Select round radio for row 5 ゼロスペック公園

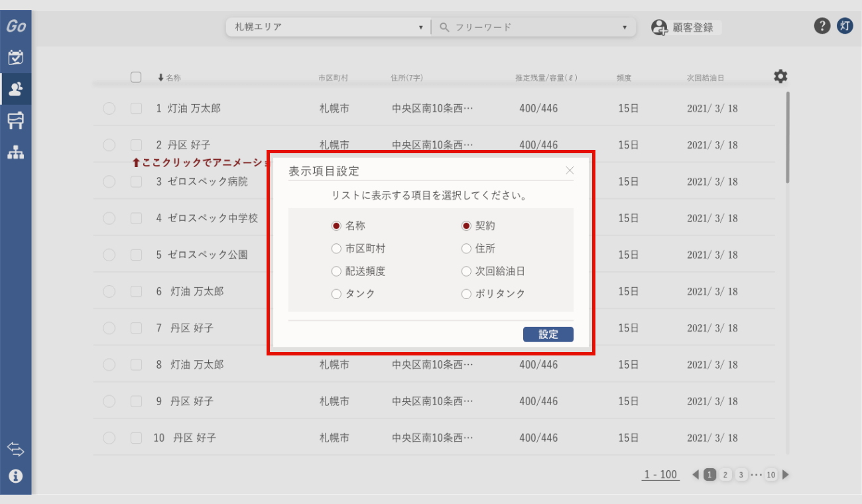coord(109,255)
